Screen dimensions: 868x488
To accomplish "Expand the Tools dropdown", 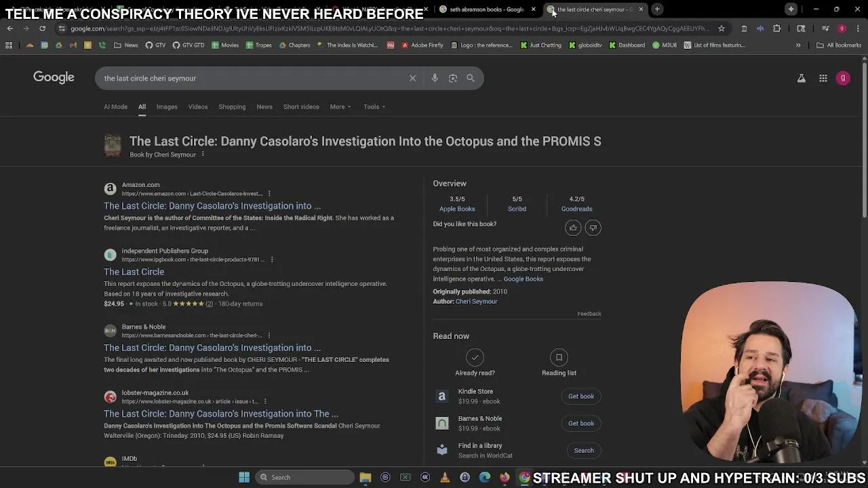I will (x=374, y=106).
